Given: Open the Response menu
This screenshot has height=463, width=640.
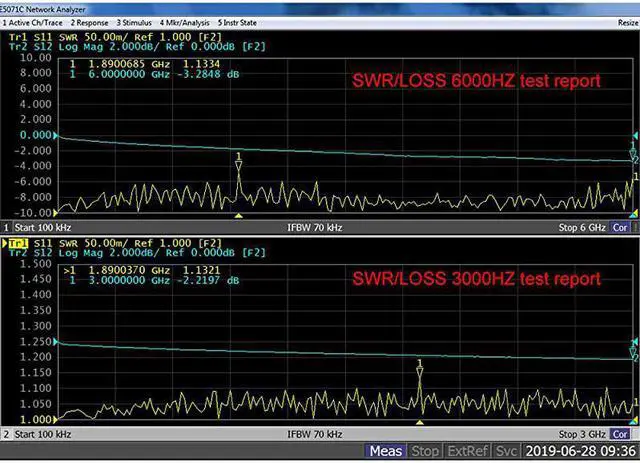Looking at the screenshot, I should point(89,23).
